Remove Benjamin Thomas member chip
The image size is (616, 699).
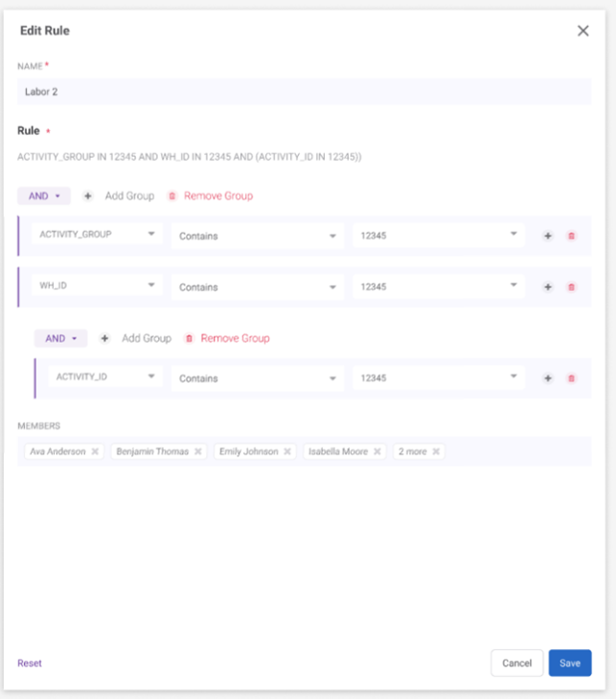point(198,451)
